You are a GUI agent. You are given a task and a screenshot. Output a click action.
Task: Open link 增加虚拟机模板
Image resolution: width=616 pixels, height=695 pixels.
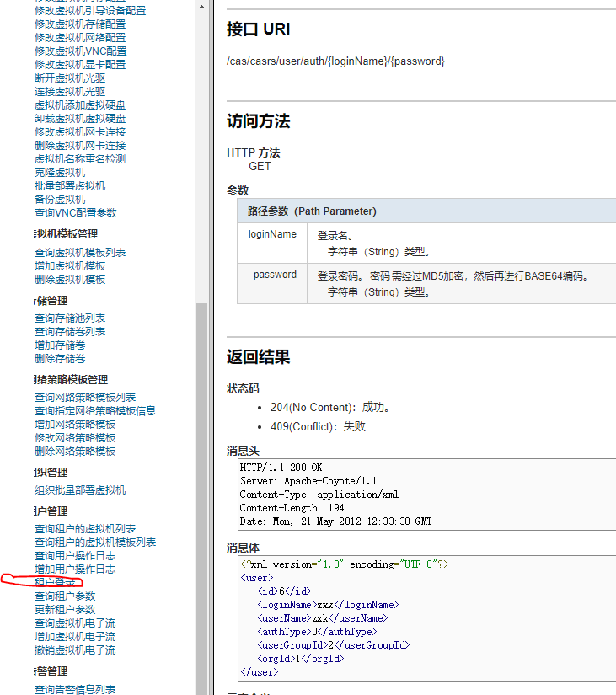pos(70,266)
